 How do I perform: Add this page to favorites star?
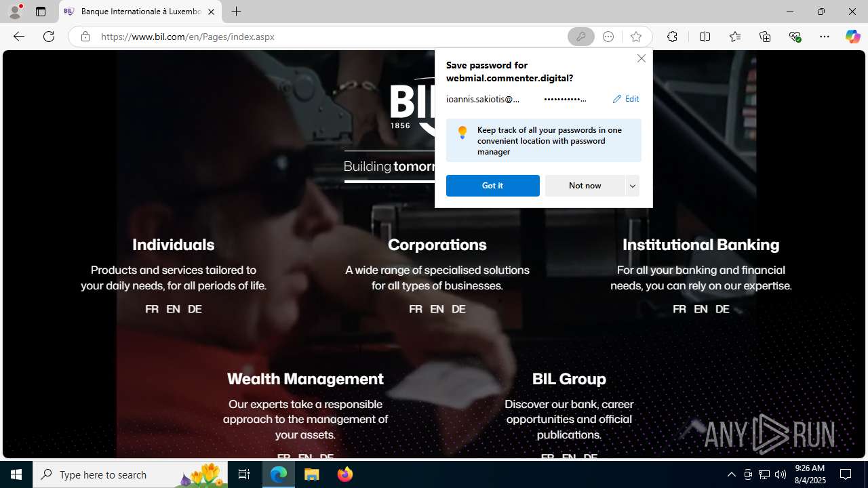click(635, 37)
